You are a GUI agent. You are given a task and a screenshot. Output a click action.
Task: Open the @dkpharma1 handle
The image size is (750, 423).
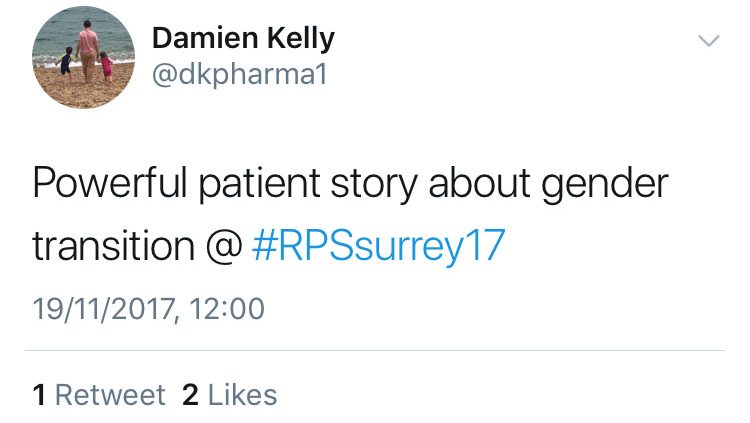click(240, 75)
